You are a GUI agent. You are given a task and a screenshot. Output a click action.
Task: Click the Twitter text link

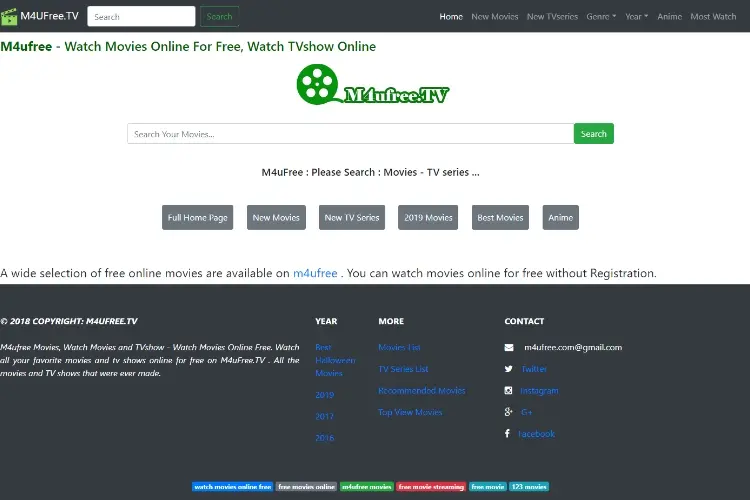click(x=534, y=369)
